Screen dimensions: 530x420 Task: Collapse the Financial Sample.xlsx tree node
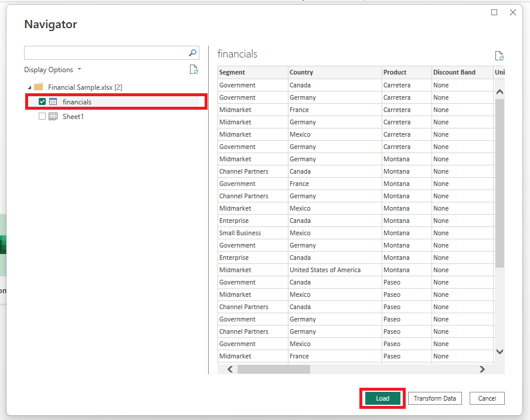tap(29, 87)
